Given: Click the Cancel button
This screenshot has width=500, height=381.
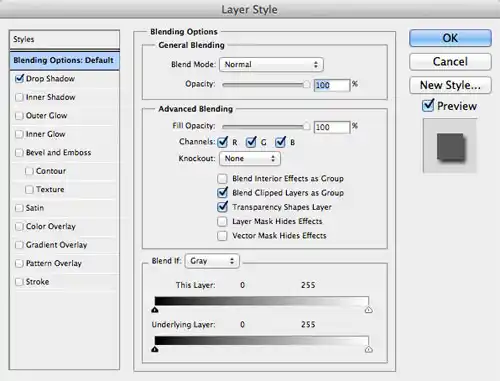Looking at the screenshot, I should (x=450, y=62).
